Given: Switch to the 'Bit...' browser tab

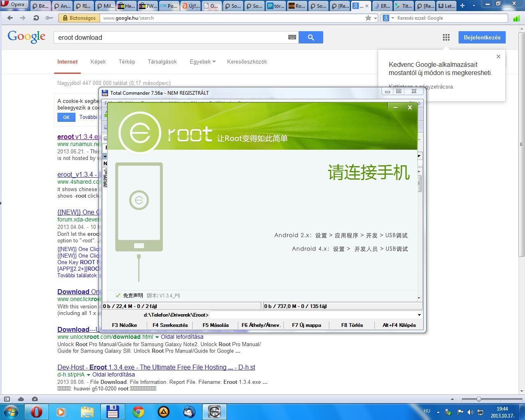Looking at the screenshot, I should coord(40,6).
